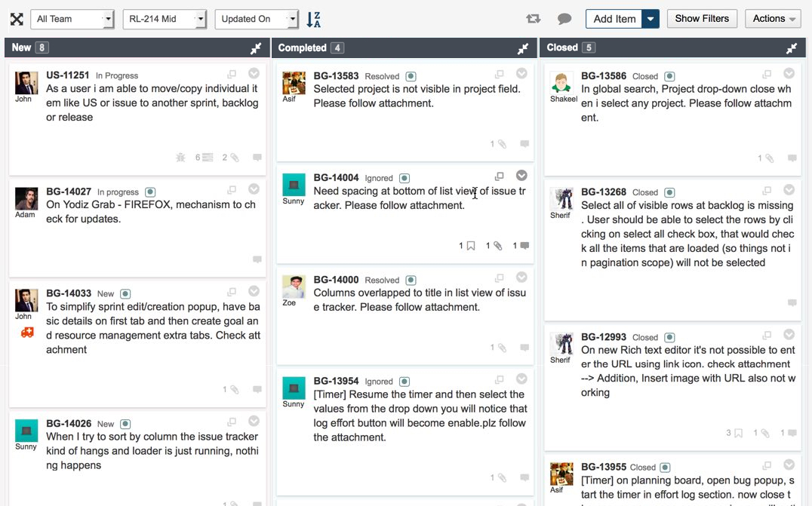Toggle the status indicator next to BG-14027
812x506 pixels.
(149, 192)
